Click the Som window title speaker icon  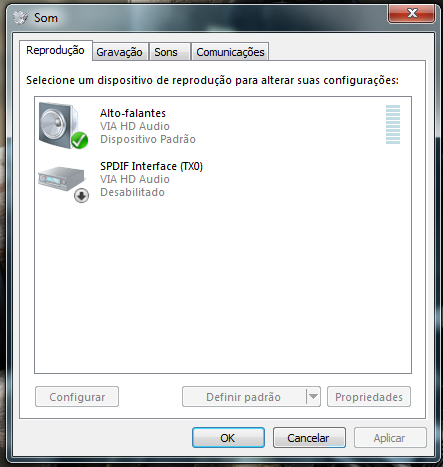click(x=20, y=17)
